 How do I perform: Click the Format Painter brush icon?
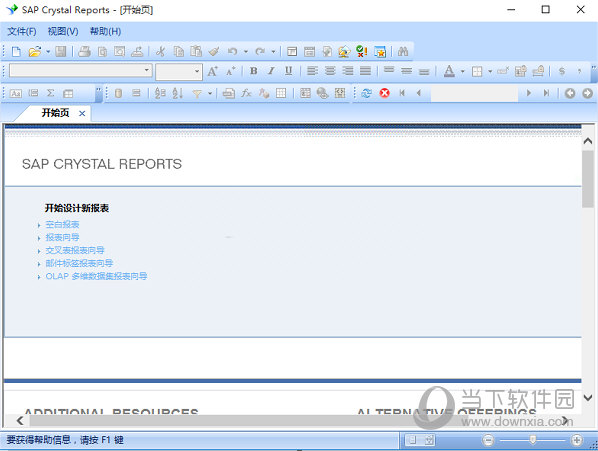click(x=214, y=51)
